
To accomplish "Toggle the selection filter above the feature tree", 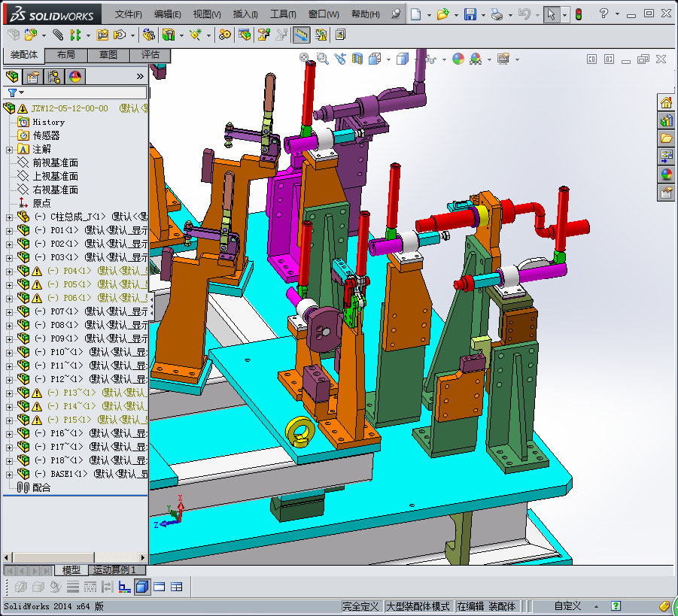I will pos(13,93).
